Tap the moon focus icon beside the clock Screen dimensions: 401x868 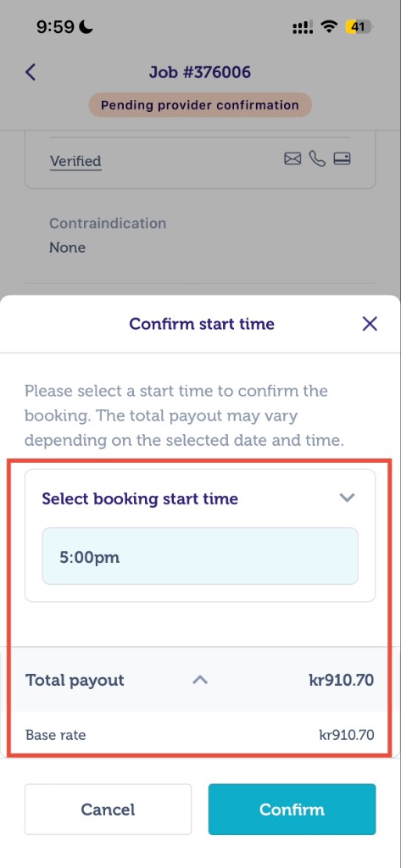point(87,26)
